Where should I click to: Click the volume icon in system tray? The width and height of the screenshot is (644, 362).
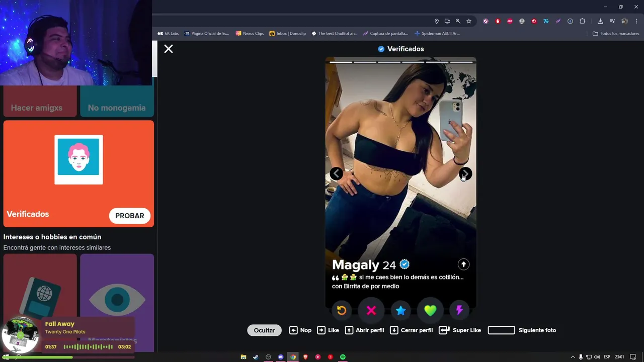tap(597, 357)
